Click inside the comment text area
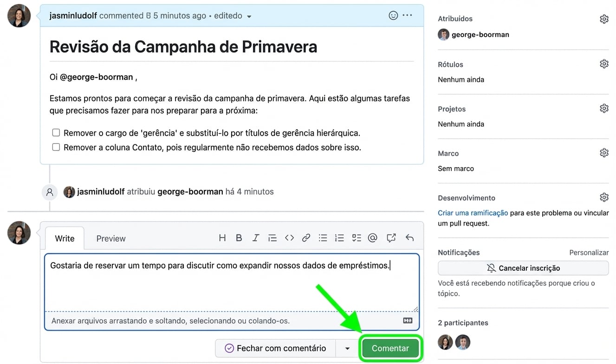The width and height of the screenshot is (616, 364). 232,282
